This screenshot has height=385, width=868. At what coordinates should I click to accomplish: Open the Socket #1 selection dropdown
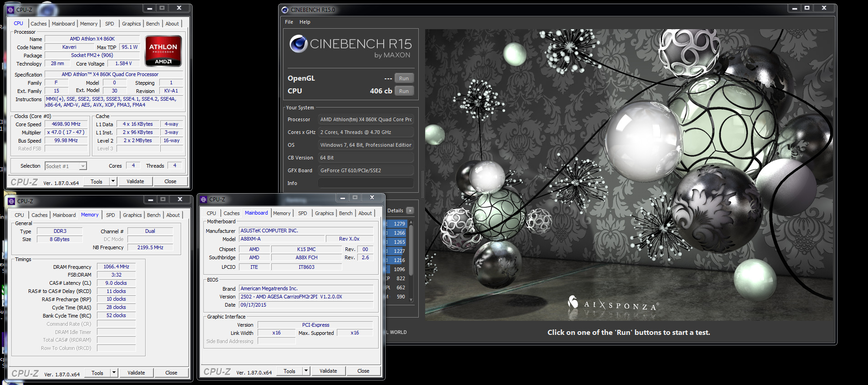click(66, 166)
